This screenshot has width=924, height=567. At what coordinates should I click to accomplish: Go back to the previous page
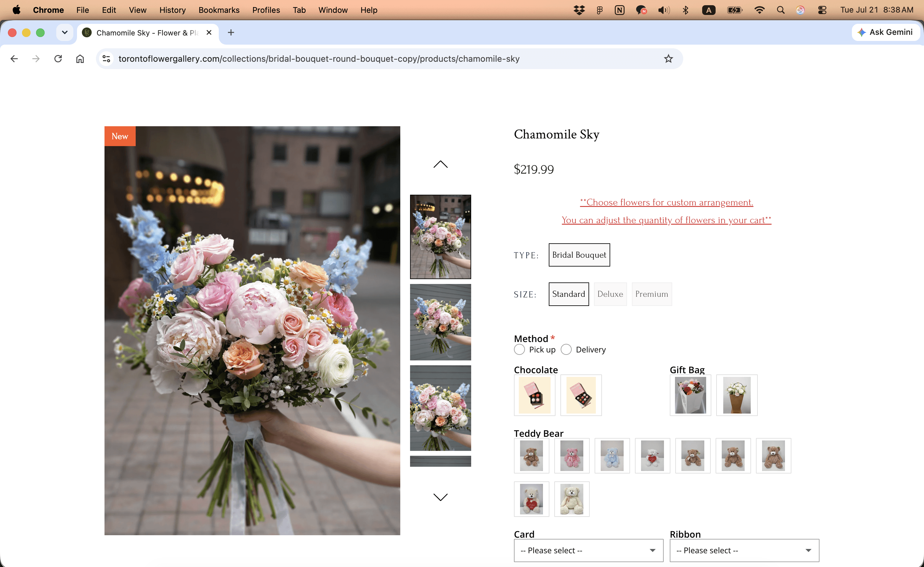[x=14, y=59]
